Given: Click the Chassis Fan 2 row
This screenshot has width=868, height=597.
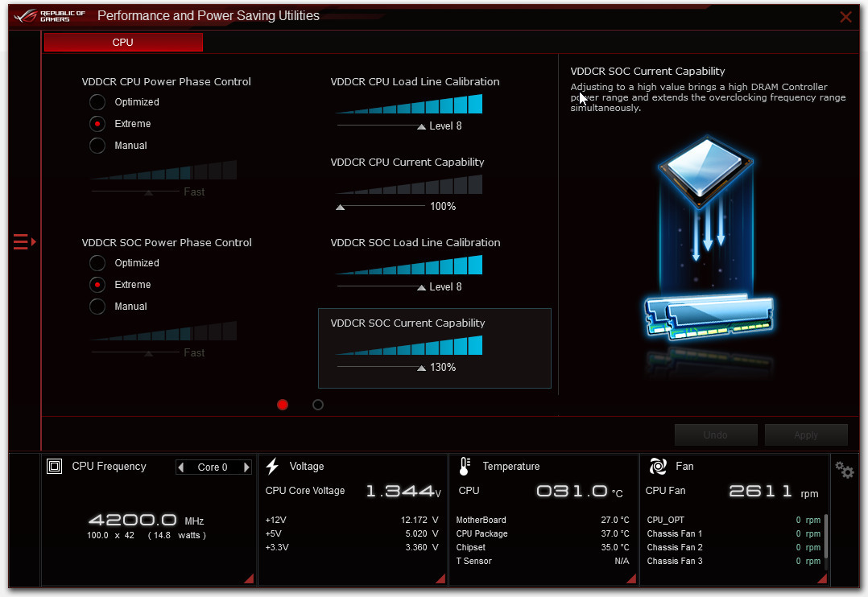Looking at the screenshot, I should [734, 547].
